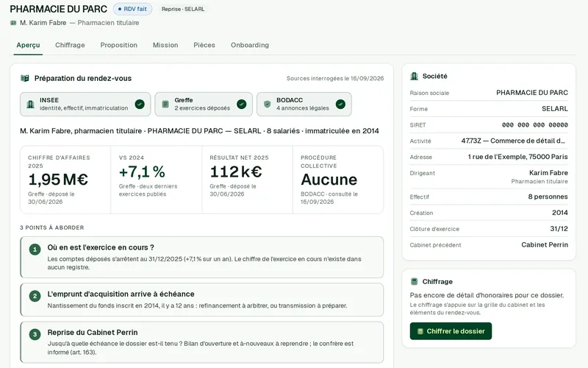Screen dimensions: 588x368
Task: Click the document icon in the Greffe card
Action: [165, 104]
